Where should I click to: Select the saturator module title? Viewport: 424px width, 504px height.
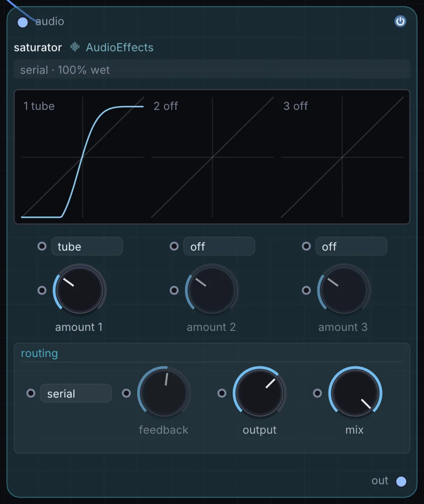tap(38, 48)
